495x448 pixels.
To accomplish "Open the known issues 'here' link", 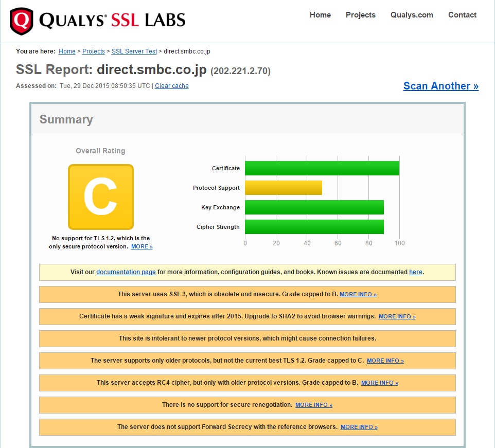I will click(415, 272).
